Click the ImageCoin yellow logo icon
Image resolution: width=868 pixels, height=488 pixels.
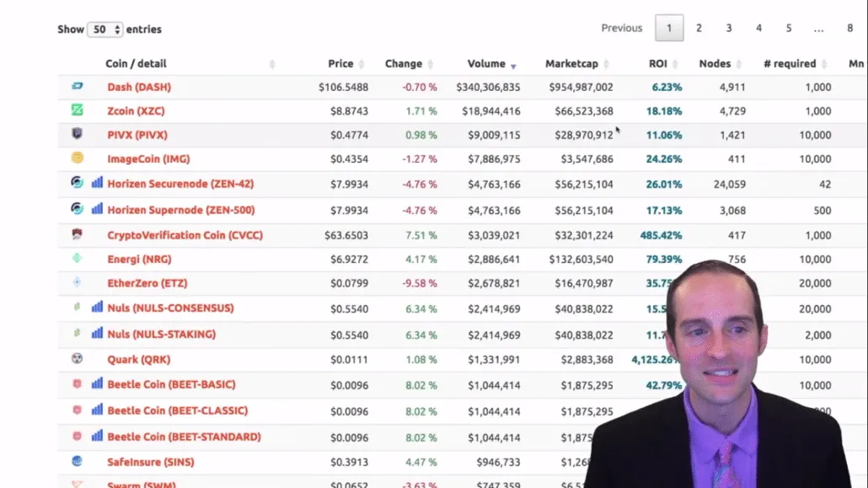tap(77, 158)
